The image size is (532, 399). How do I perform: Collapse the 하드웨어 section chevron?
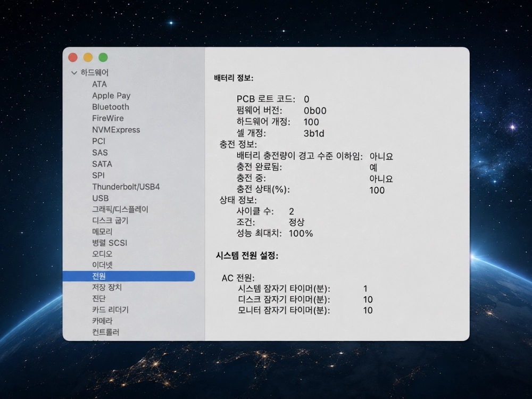tap(74, 72)
